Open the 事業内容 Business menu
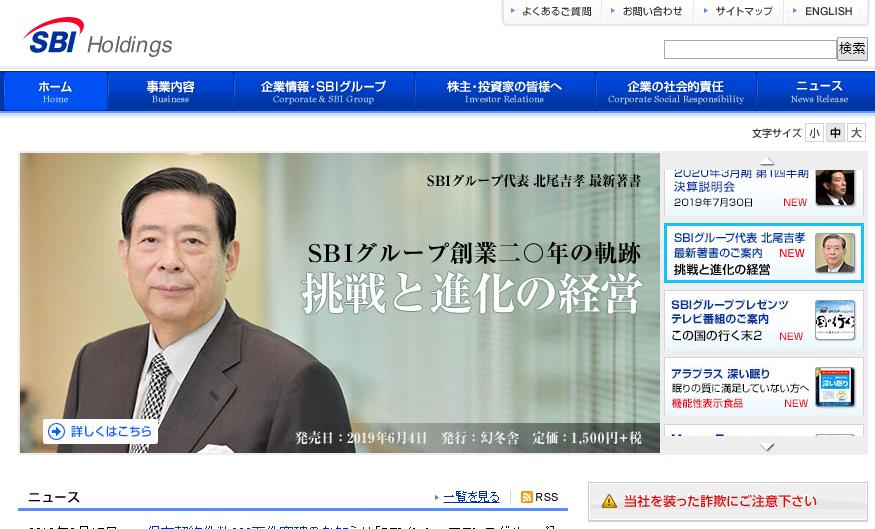Screen dimensions: 875x529 tap(171, 92)
